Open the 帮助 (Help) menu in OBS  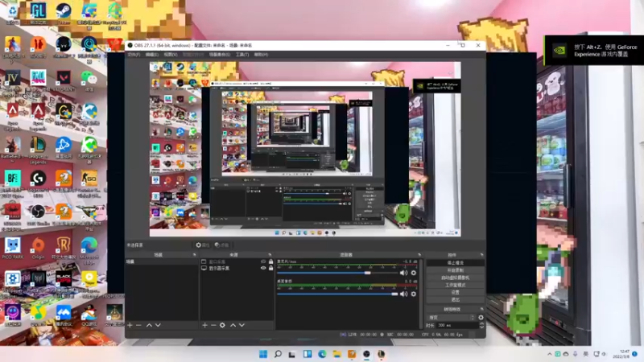tap(261, 55)
